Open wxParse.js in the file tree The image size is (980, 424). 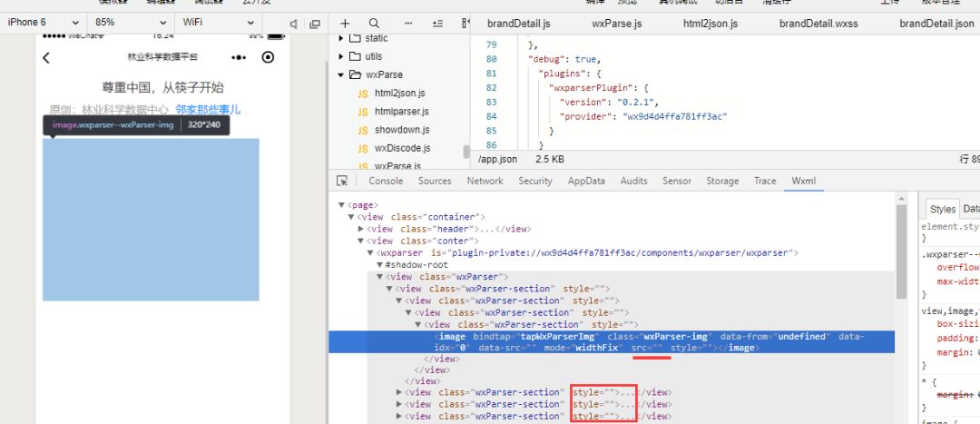click(397, 166)
